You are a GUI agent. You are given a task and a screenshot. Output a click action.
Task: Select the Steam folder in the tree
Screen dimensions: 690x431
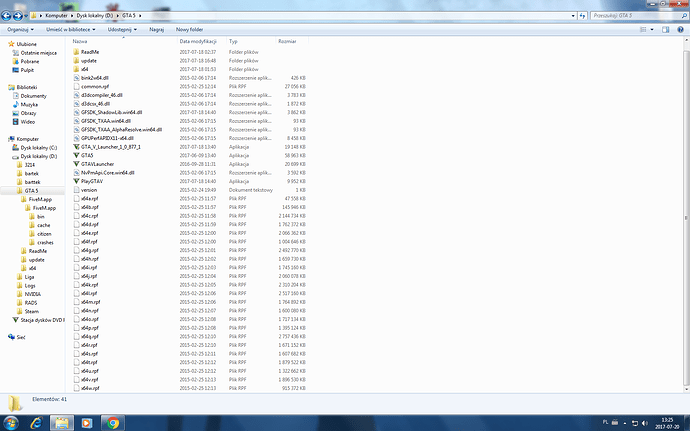(x=31, y=311)
